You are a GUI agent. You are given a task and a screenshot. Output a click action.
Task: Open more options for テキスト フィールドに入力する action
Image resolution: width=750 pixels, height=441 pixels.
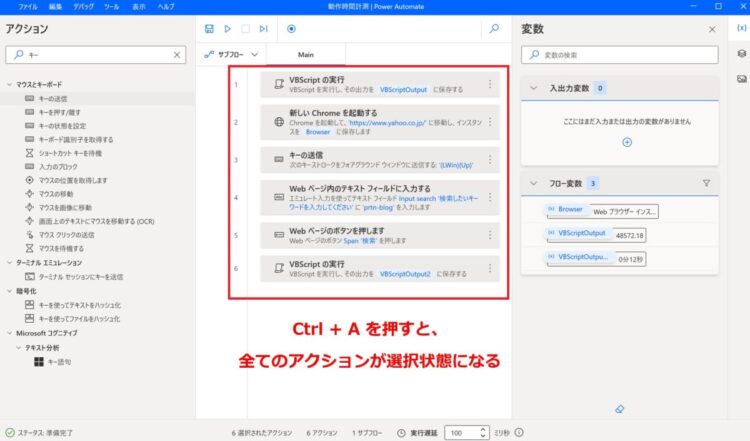(490, 197)
